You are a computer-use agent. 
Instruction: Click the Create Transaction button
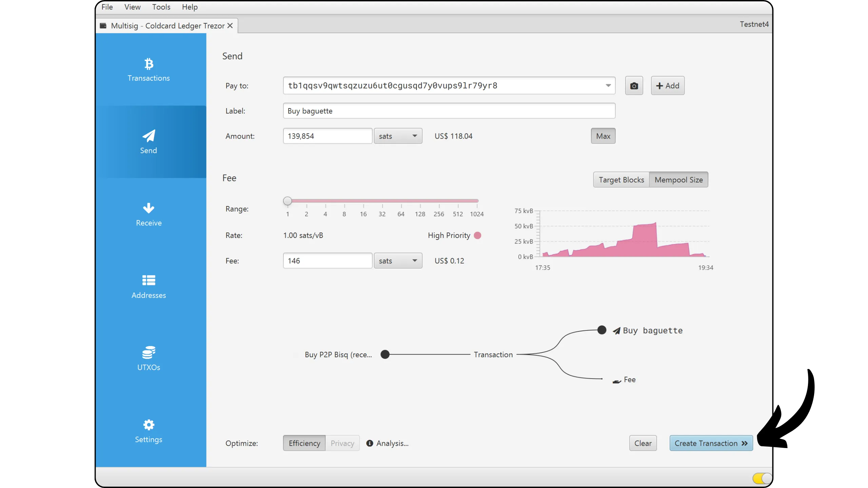click(711, 443)
